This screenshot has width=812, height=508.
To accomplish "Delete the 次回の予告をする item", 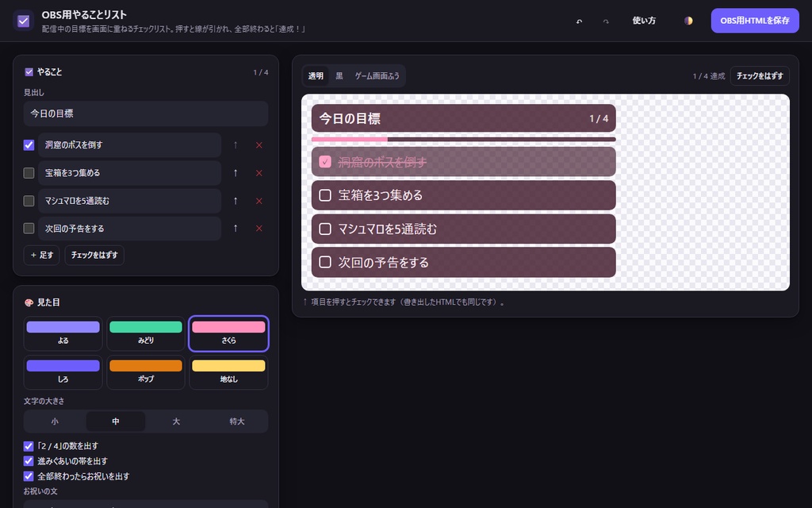I will [259, 228].
